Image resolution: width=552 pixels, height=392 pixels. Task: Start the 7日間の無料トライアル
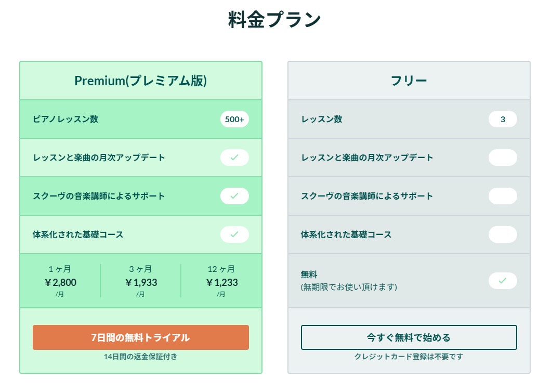[x=141, y=337]
